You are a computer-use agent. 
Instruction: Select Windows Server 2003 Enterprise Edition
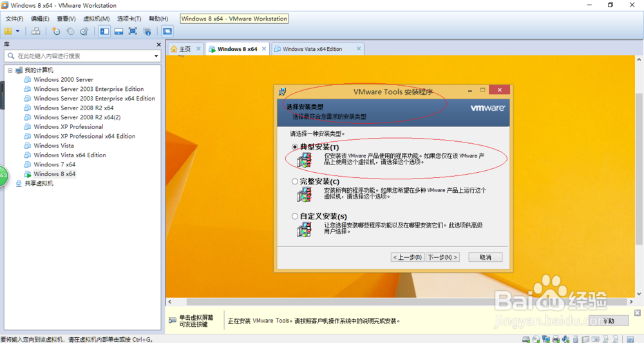pos(89,89)
